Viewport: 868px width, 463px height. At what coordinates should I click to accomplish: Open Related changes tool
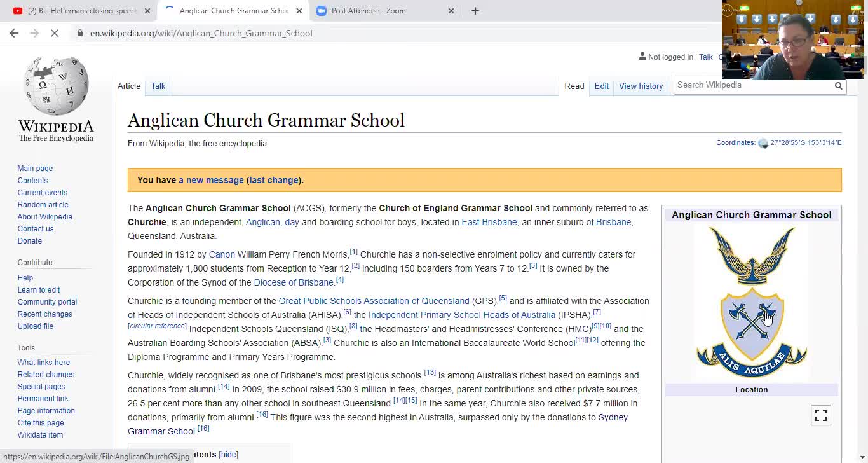tap(46, 375)
